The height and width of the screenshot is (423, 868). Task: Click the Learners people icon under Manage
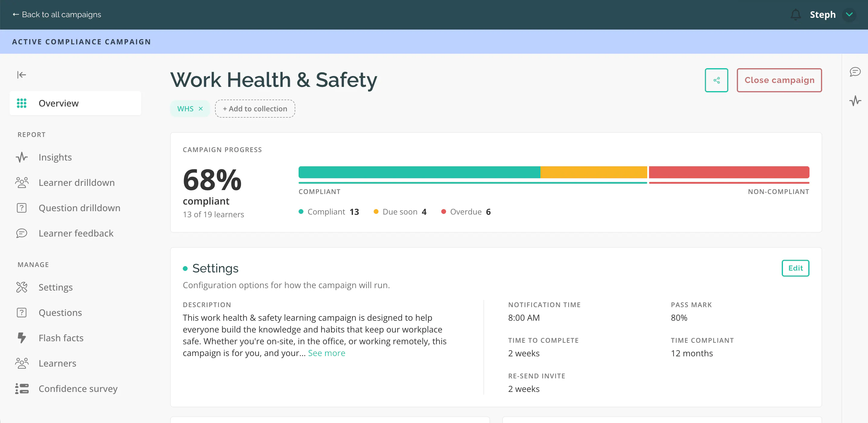(x=22, y=363)
